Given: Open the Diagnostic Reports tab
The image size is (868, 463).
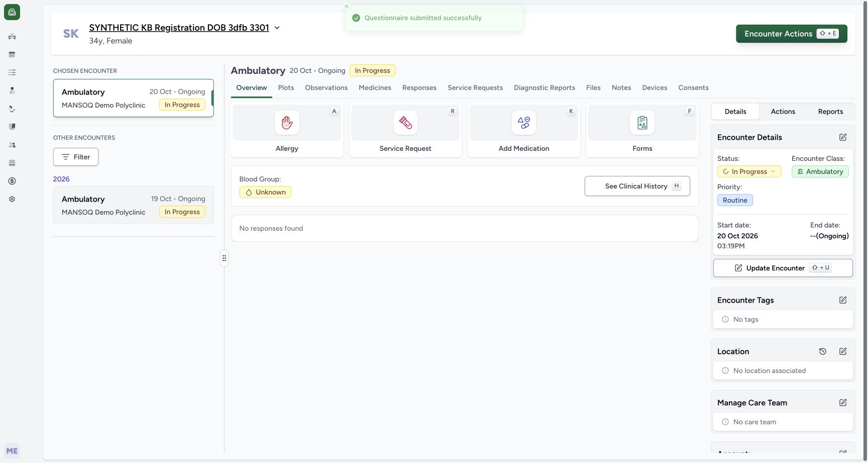Looking at the screenshot, I should coord(544,87).
